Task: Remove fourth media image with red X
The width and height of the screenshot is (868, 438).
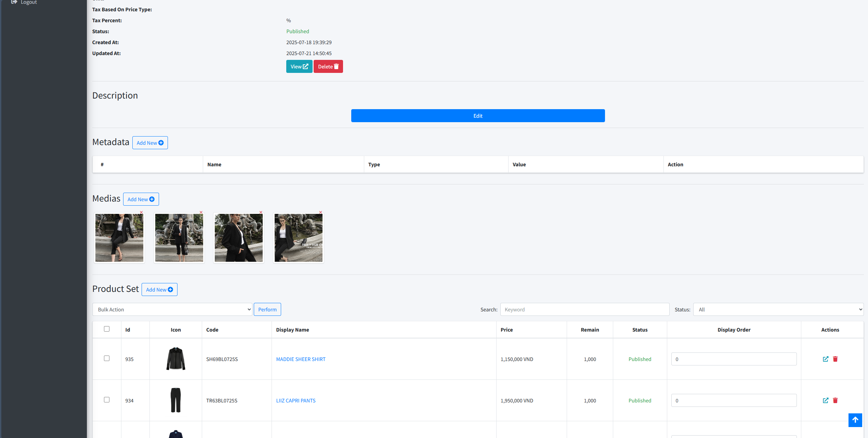Action: (x=320, y=212)
